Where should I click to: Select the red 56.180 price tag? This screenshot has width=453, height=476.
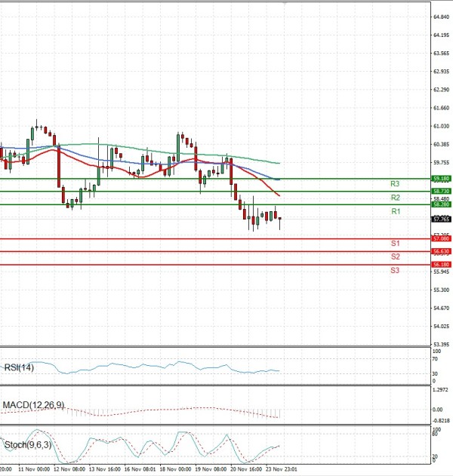[441, 265]
